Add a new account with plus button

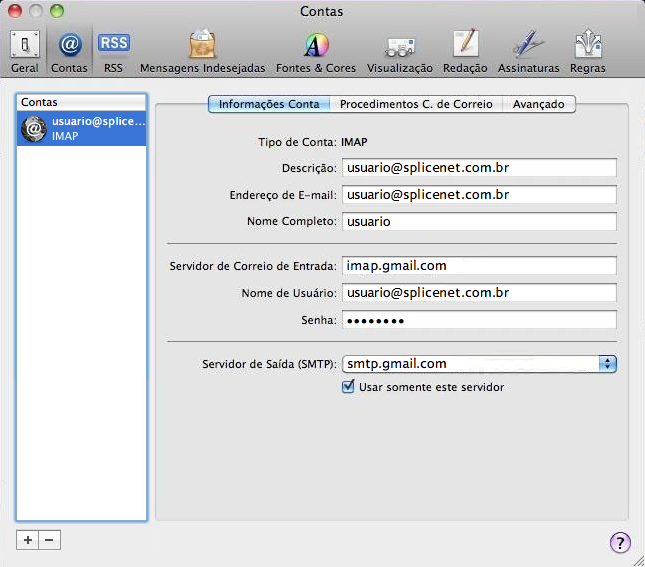[x=28, y=540]
